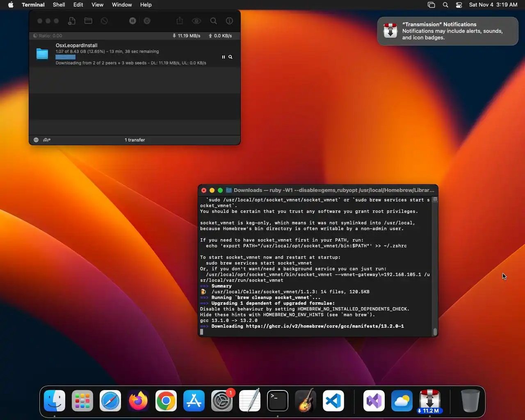Image resolution: width=525 pixels, height=420 pixels.
Task: Open the Weather app from the Dock
Action: pyautogui.click(x=402, y=401)
